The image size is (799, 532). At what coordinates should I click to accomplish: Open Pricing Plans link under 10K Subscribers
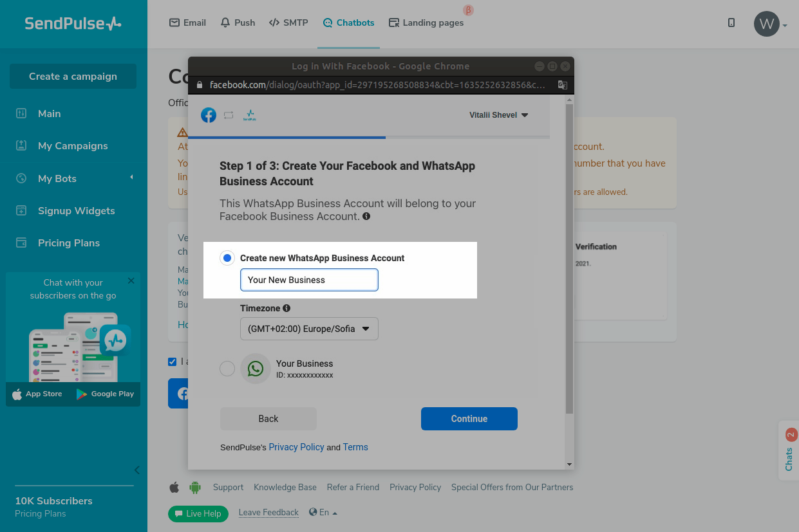click(41, 514)
